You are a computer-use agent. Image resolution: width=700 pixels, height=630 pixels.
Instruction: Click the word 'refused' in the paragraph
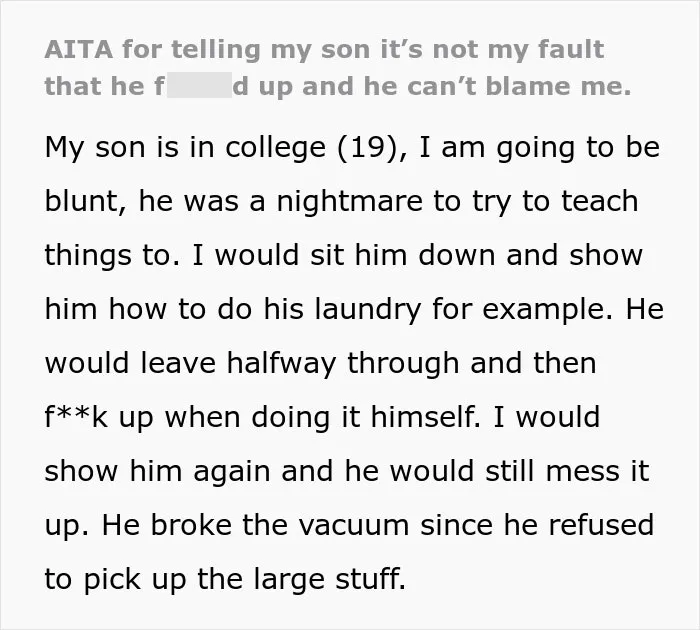coord(601,525)
